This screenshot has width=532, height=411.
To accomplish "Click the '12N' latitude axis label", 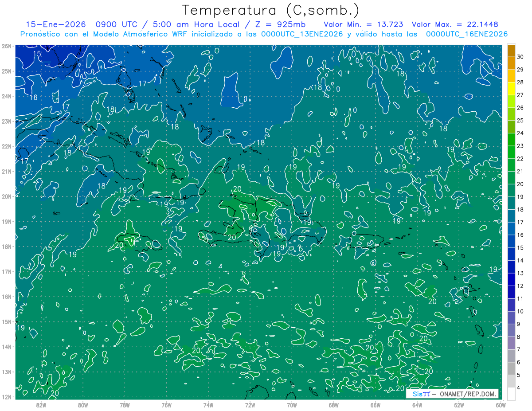I will pos(6,397).
